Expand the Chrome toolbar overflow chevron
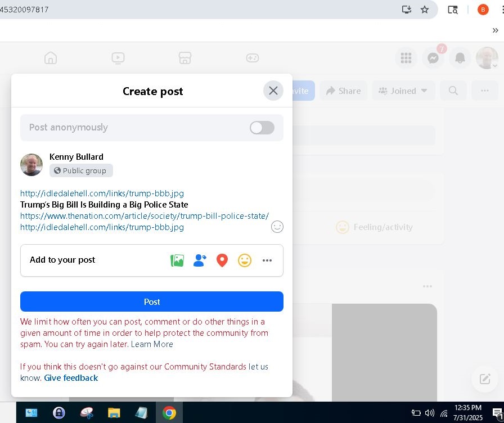The image size is (504, 423). point(495,30)
